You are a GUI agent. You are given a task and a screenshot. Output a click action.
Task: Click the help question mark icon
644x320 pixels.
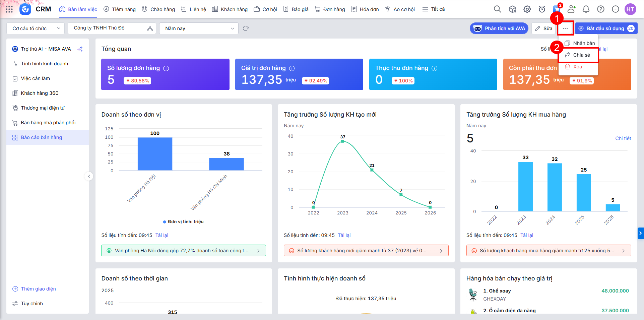[x=601, y=9]
